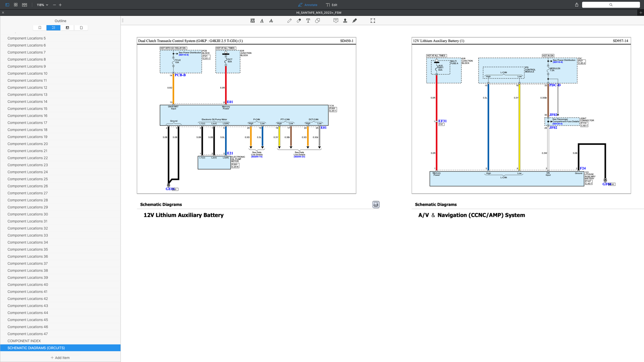
Task: Show the bookmarks sidebar tab
Action: pos(40,28)
